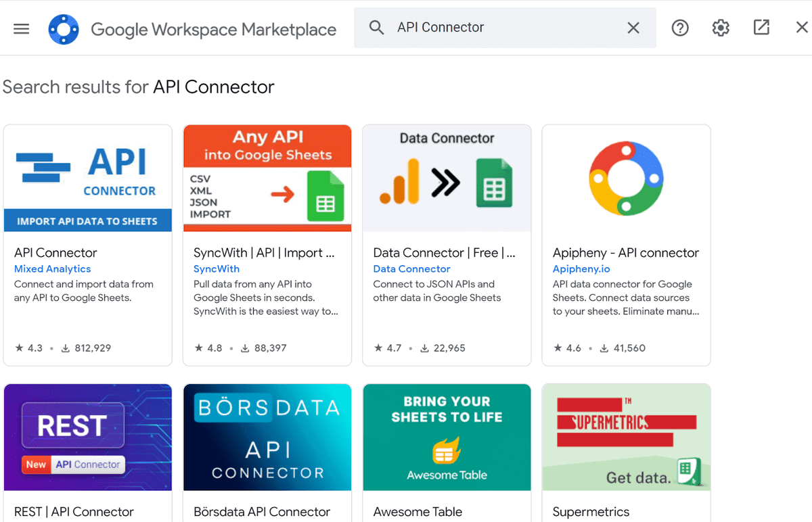The width and height of the screenshot is (812, 522).
Task: Click the 4.6 star rating
Action: coord(567,348)
